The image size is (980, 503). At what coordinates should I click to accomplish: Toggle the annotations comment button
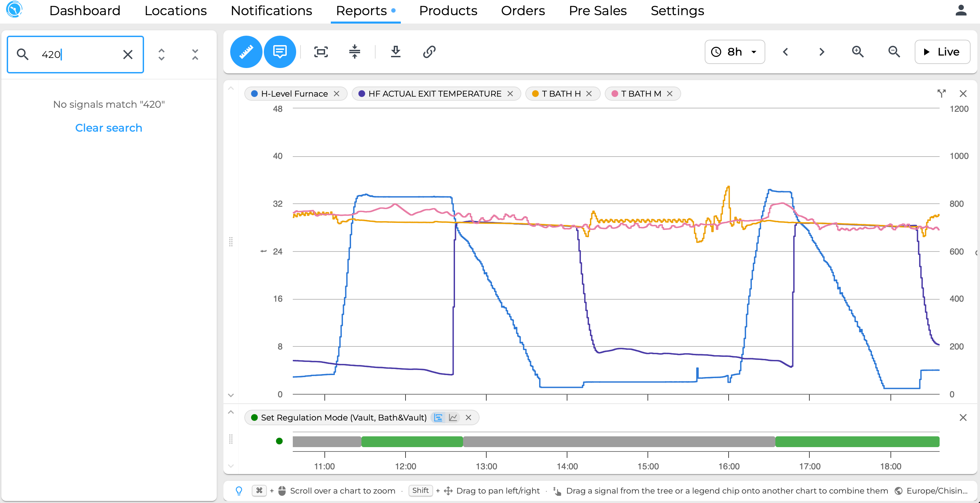[x=280, y=52]
